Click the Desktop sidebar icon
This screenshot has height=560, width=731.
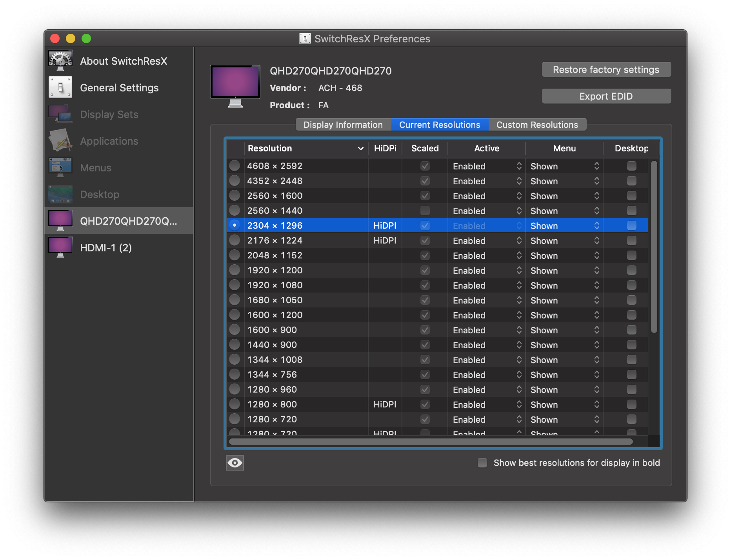click(60, 194)
